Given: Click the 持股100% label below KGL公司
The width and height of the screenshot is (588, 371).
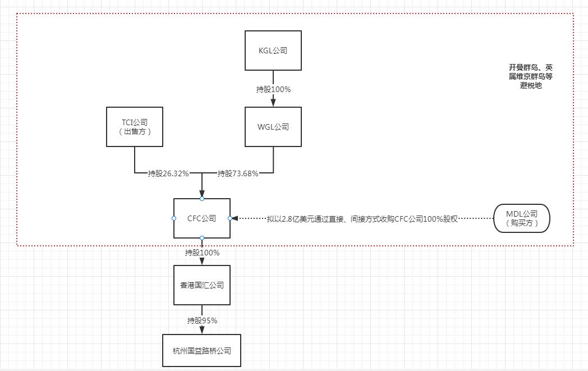Looking at the screenshot, I should click(273, 89).
